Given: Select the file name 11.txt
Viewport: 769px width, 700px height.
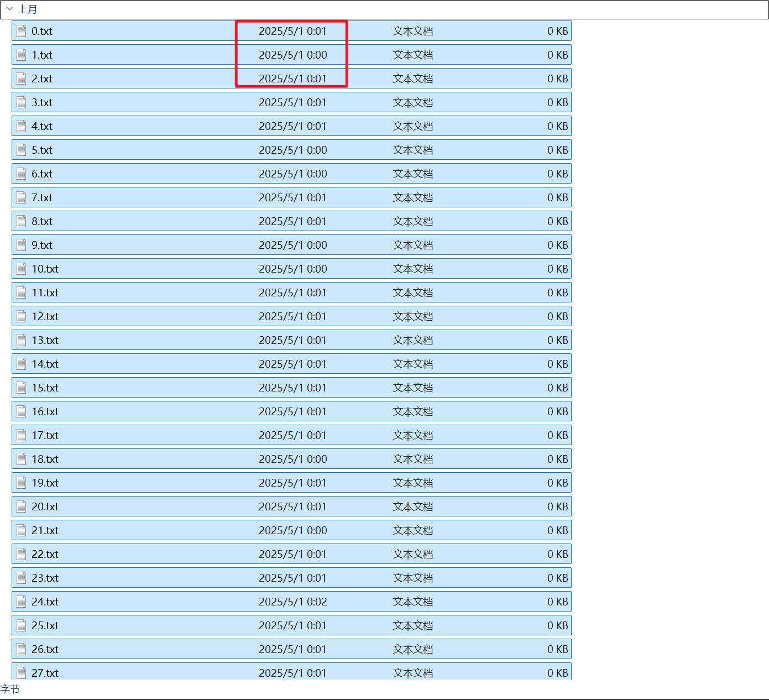Looking at the screenshot, I should tap(45, 292).
